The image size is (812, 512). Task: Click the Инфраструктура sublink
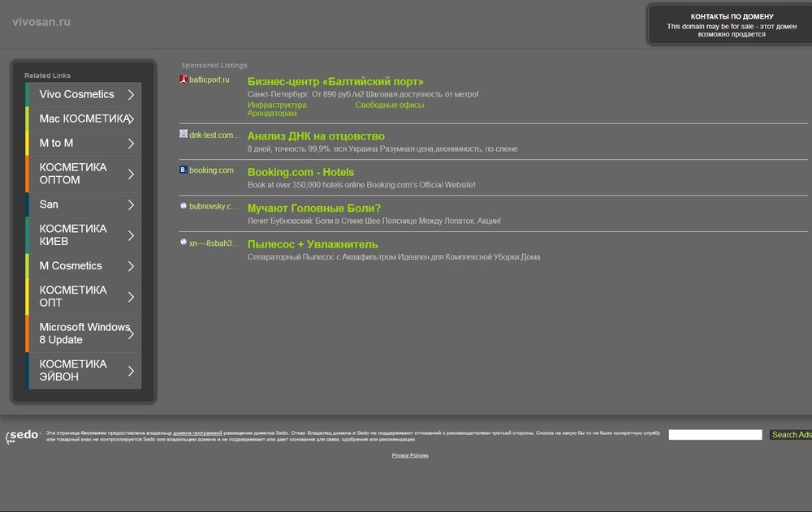[278, 105]
